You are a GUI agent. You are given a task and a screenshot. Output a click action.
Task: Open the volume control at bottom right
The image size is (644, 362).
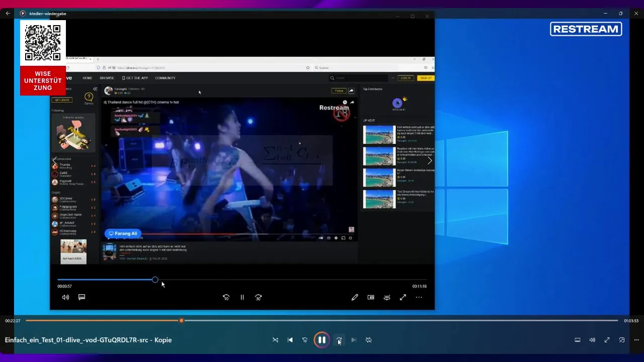(x=592, y=340)
